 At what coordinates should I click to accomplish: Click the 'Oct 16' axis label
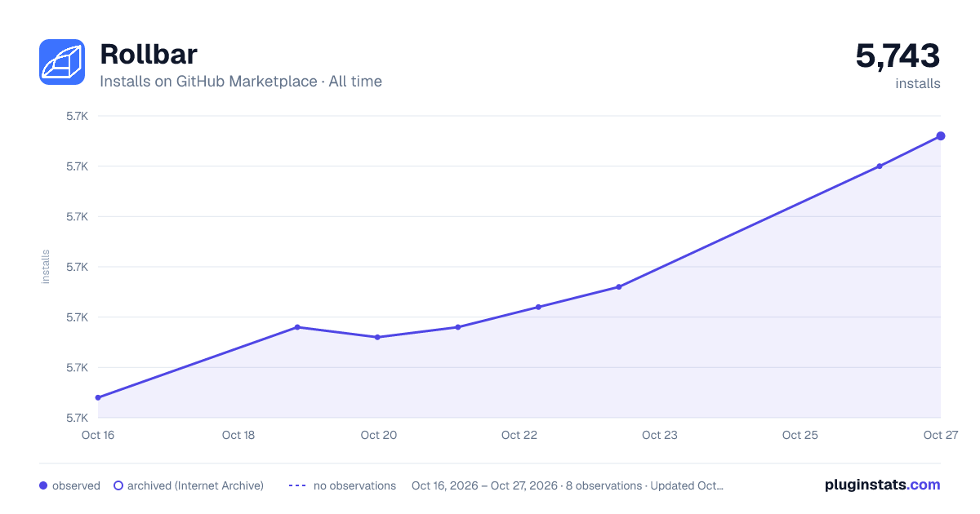[98, 435]
